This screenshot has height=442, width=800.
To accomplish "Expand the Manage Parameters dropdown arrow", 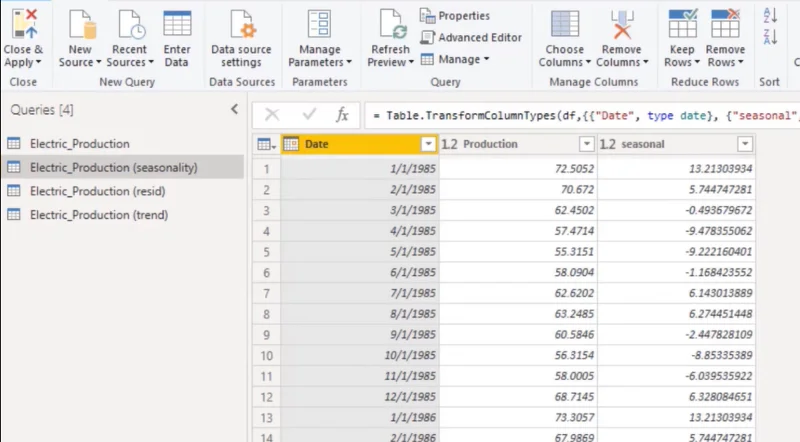I will tap(349, 63).
